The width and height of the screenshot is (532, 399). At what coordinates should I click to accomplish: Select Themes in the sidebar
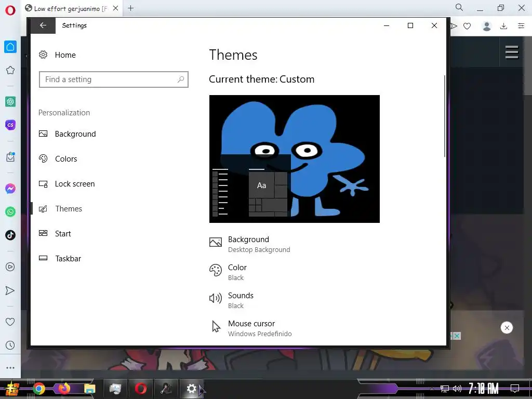pos(60,209)
